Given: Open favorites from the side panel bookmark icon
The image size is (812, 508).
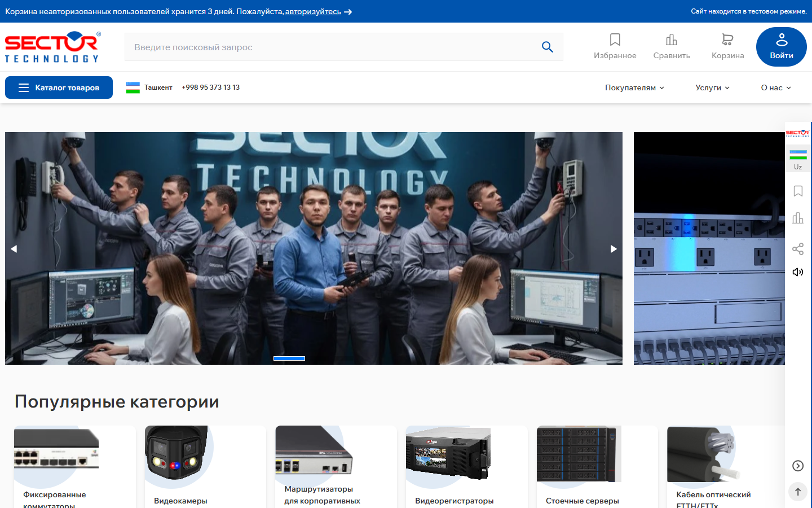Looking at the screenshot, I should coord(798,191).
